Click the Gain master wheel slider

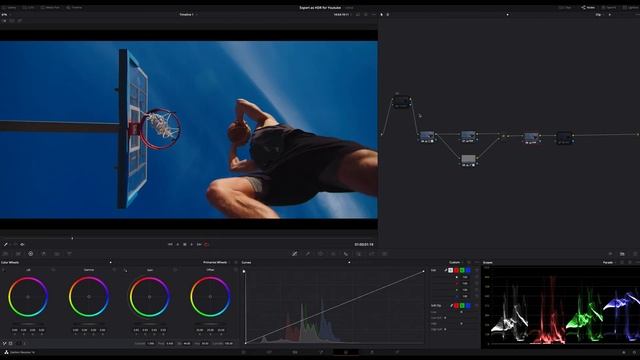coord(149,324)
